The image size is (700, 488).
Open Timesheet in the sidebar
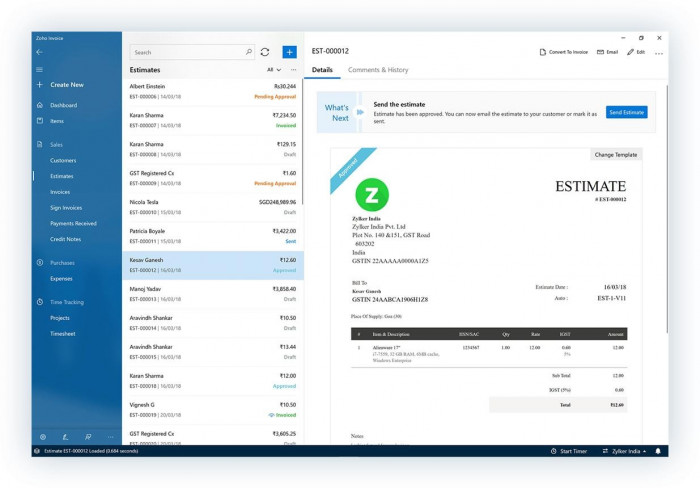(62, 334)
